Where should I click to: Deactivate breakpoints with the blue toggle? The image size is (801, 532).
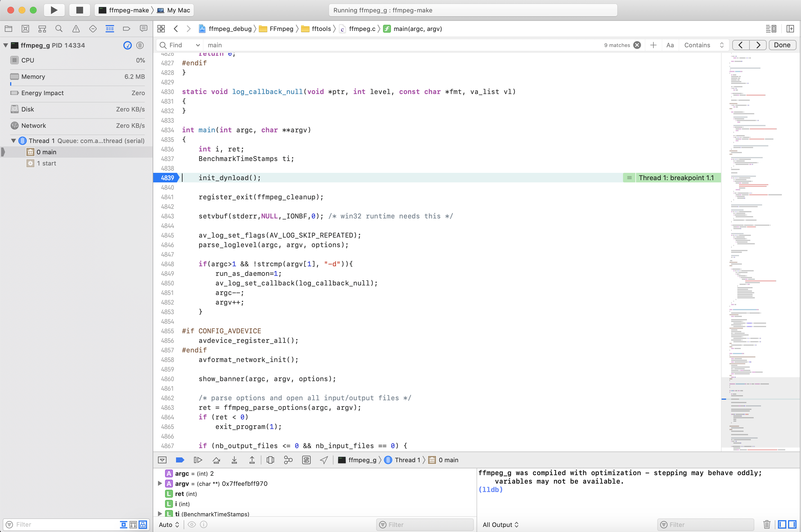coord(180,460)
